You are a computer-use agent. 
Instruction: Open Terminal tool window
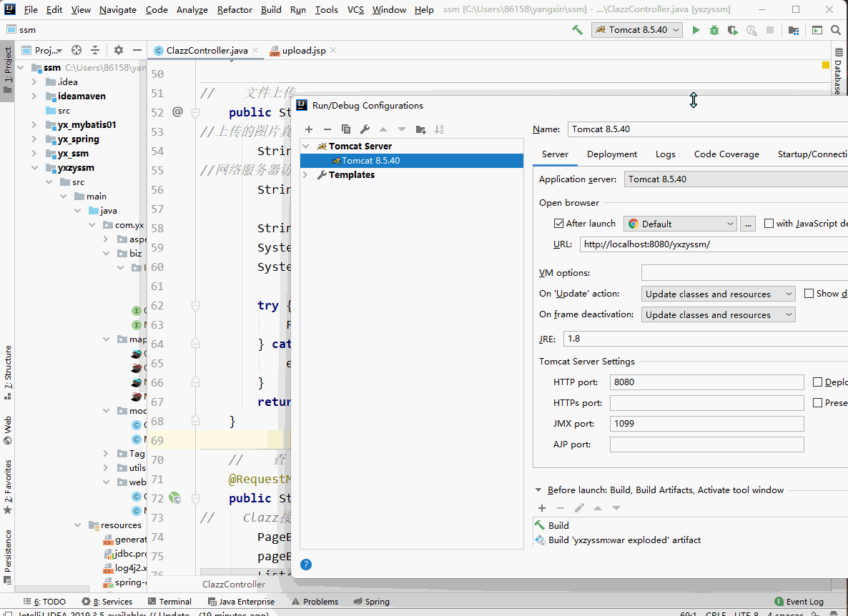(169, 602)
